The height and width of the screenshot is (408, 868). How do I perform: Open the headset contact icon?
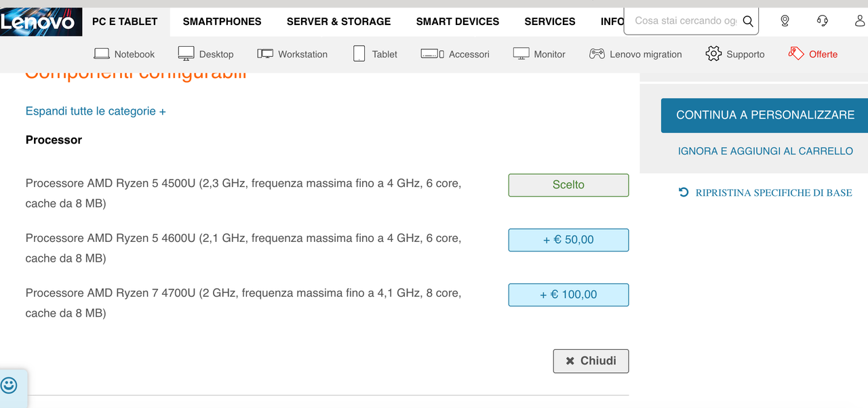click(x=823, y=21)
